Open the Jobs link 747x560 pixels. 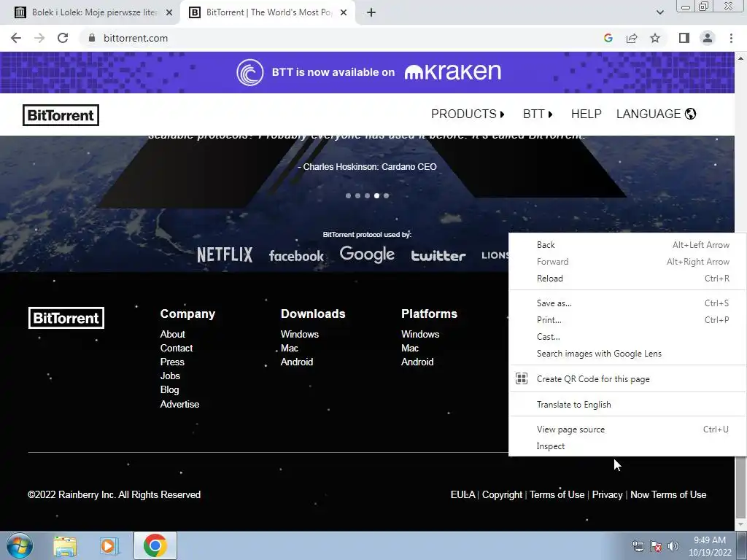click(170, 376)
